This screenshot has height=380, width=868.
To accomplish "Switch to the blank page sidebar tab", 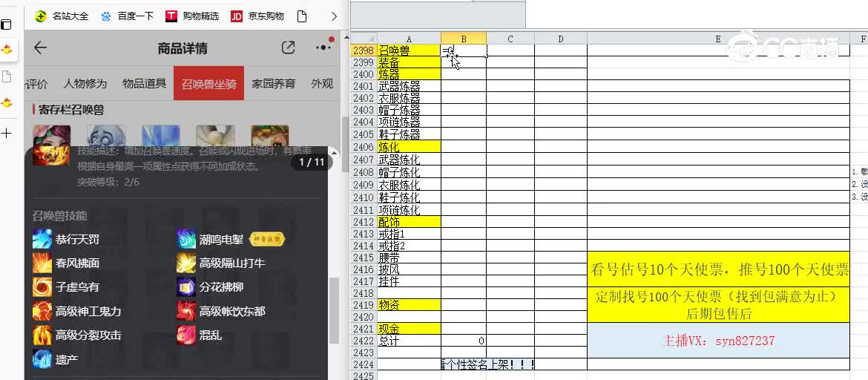I will tap(6, 77).
